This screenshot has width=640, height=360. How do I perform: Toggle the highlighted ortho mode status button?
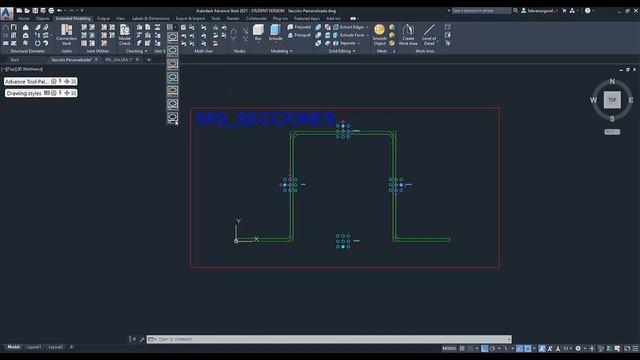coord(484,349)
